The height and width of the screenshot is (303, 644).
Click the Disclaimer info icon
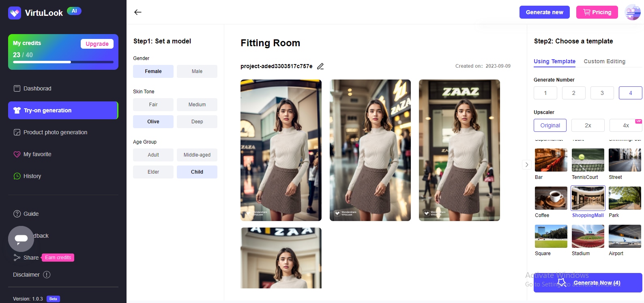(x=47, y=275)
